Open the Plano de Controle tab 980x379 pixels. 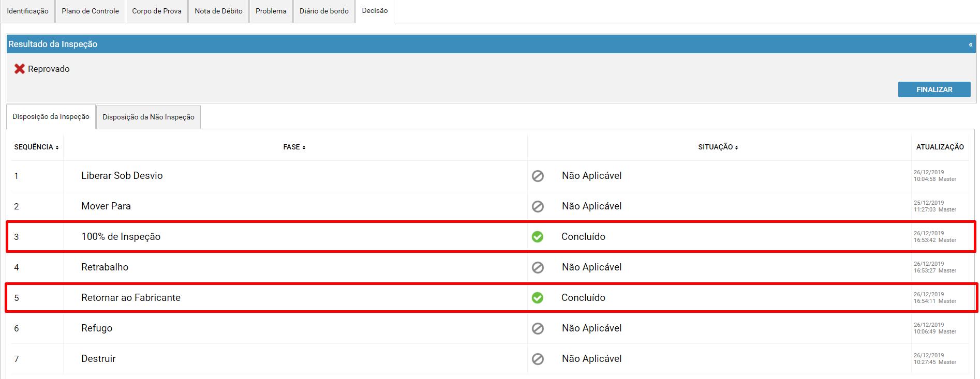coord(90,11)
